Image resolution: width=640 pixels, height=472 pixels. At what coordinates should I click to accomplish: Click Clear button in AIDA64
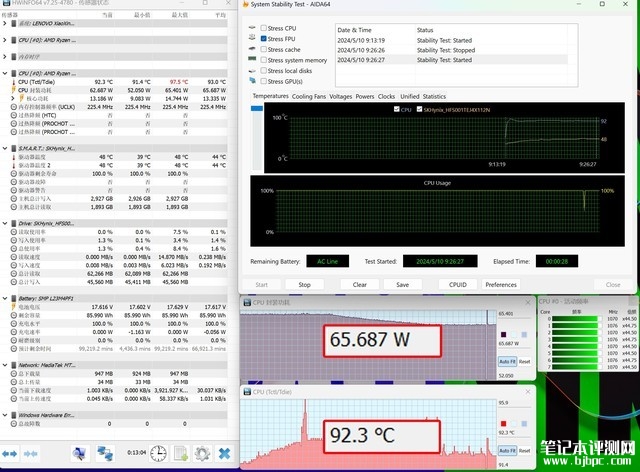point(360,285)
